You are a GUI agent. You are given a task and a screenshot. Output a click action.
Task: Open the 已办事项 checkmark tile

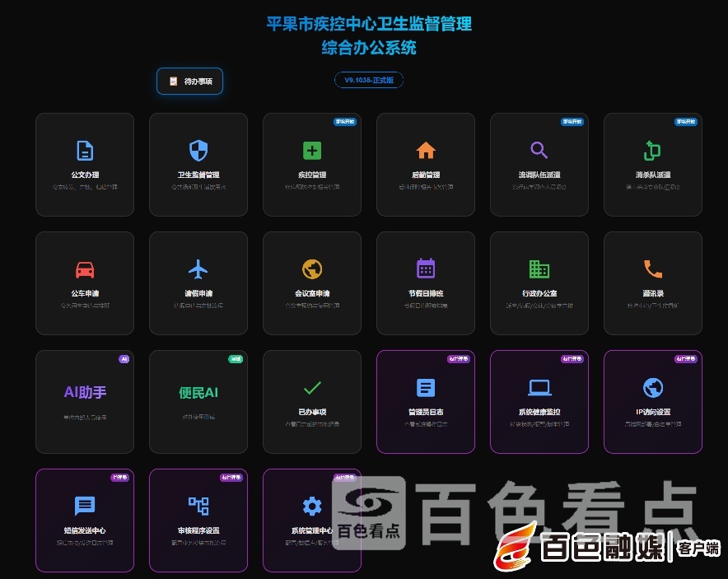point(312,402)
